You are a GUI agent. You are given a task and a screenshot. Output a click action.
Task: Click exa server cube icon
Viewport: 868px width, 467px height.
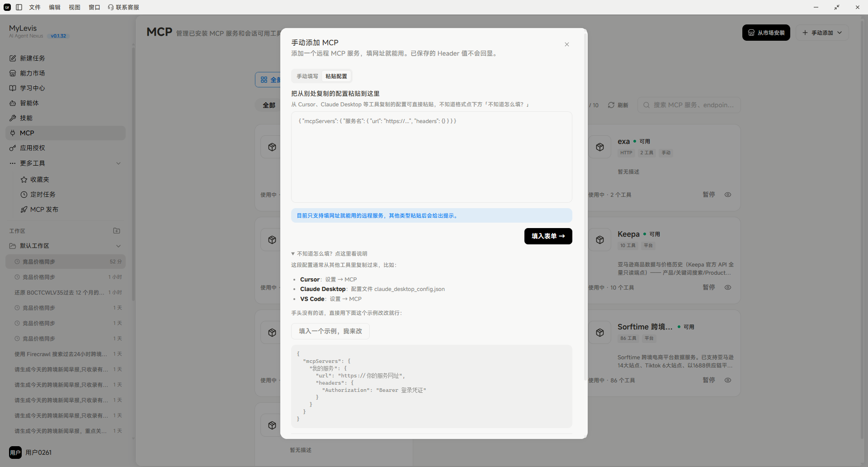click(x=600, y=147)
